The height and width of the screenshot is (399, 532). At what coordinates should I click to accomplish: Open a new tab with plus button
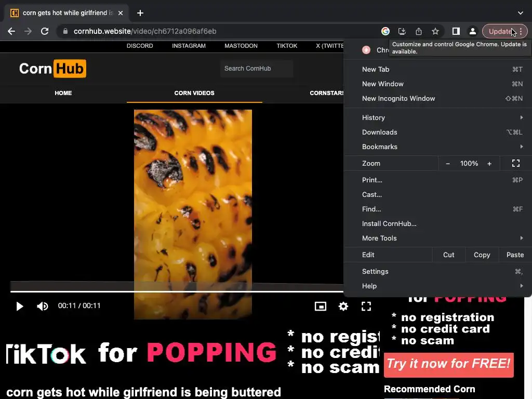(140, 13)
